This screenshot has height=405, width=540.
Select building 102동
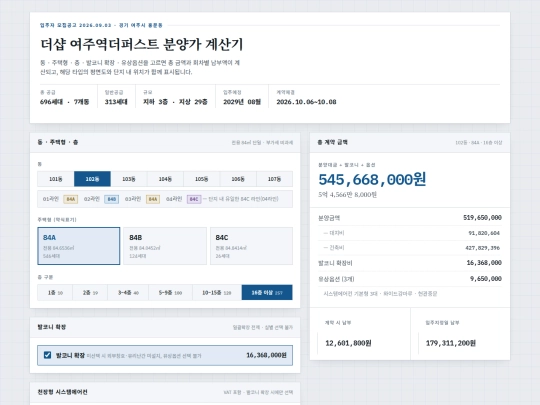[92, 179]
